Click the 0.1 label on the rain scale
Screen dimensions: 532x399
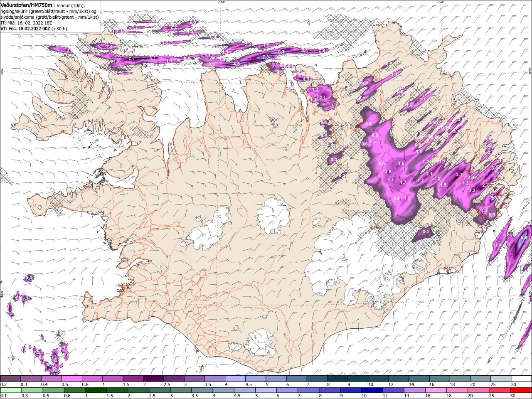(x=3, y=396)
